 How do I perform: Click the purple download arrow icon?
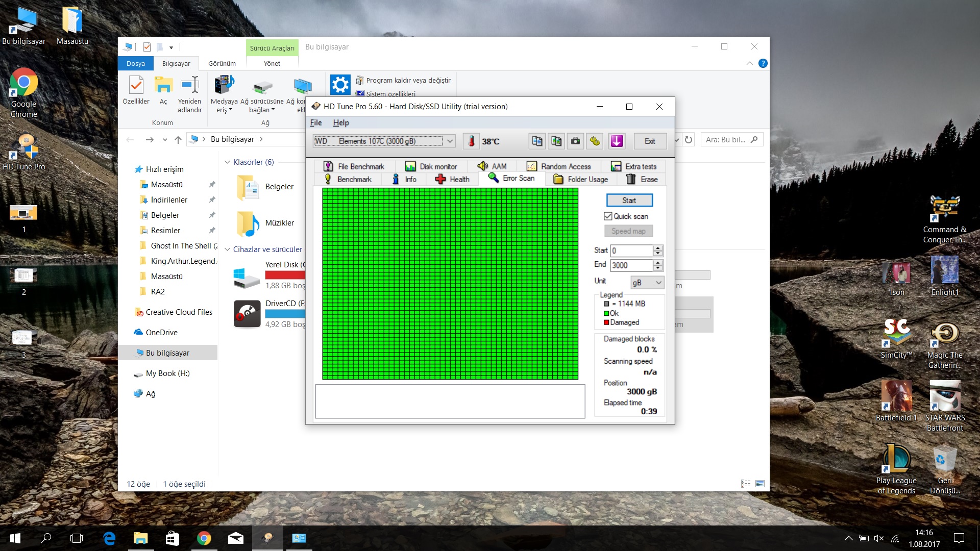pos(617,141)
